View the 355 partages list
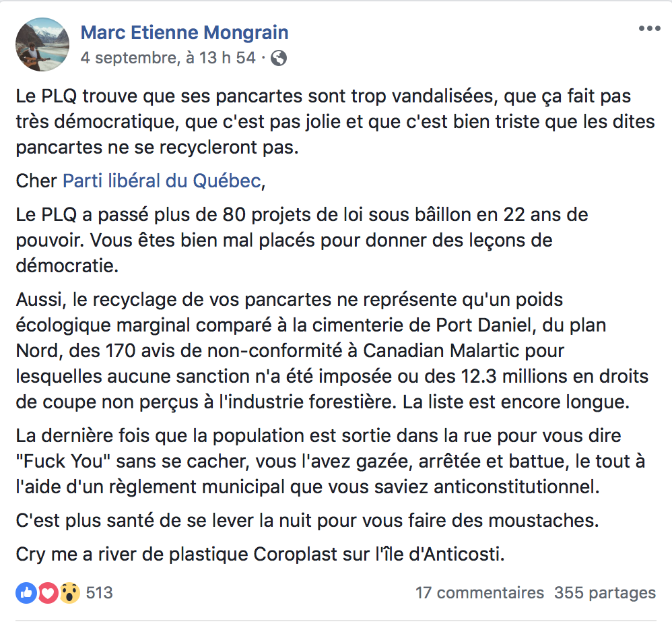672x628 pixels. (605, 593)
